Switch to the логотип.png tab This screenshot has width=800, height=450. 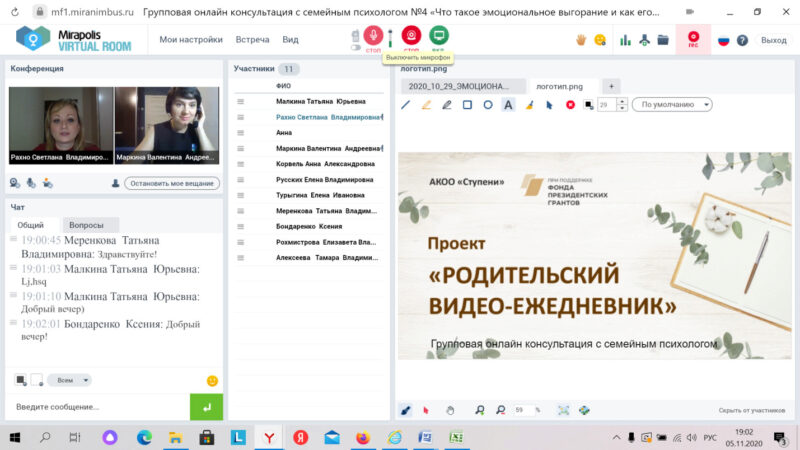coord(560,86)
